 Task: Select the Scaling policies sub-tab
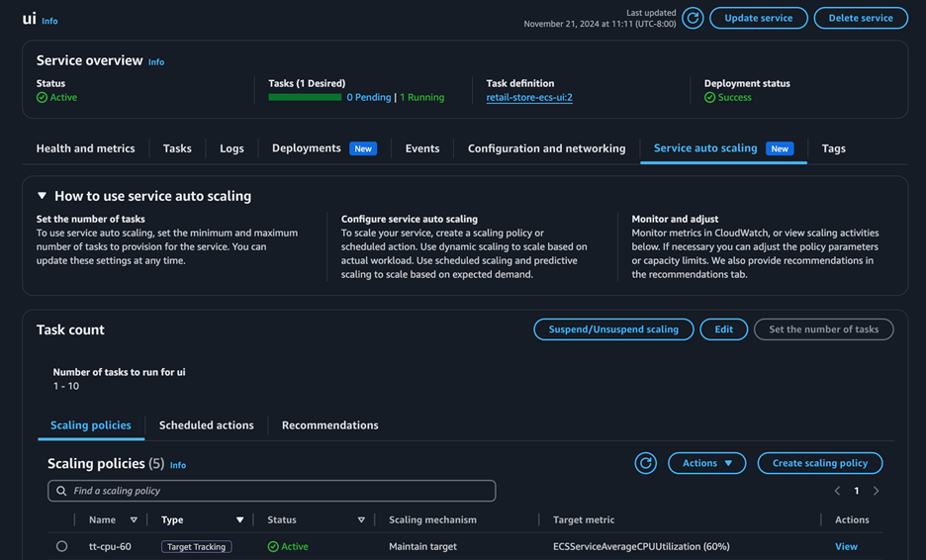tap(91, 425)
